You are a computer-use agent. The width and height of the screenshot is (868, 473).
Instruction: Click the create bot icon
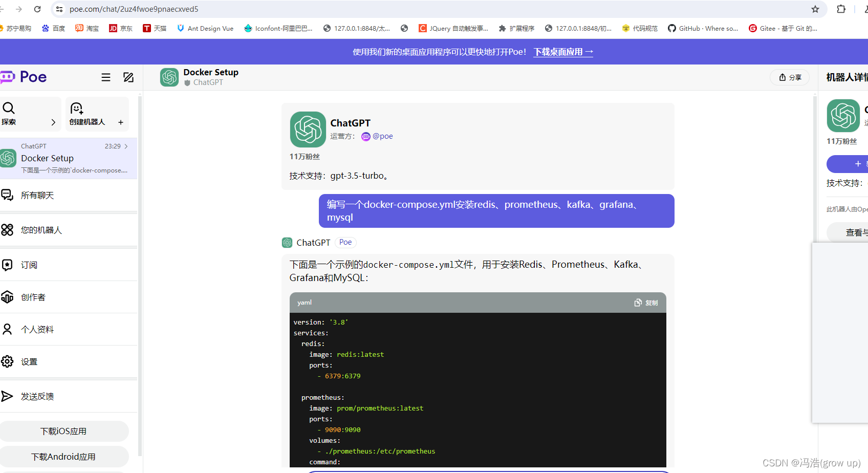77,109
